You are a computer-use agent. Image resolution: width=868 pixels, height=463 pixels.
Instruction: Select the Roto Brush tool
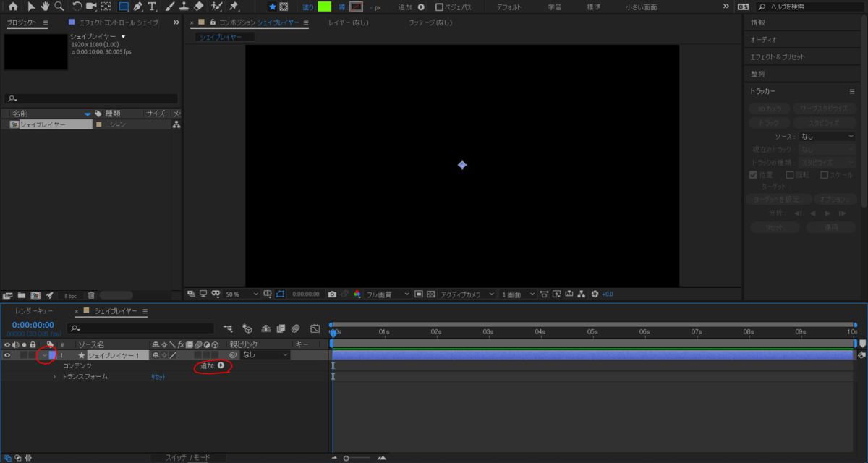pyautogui.click(x=216, y=7)
